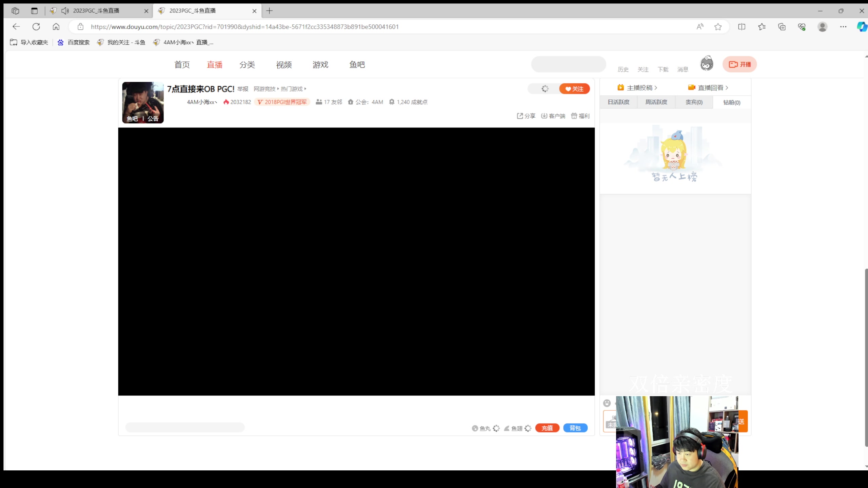Switch to the 钻粉(0) tab

[731, 102]
